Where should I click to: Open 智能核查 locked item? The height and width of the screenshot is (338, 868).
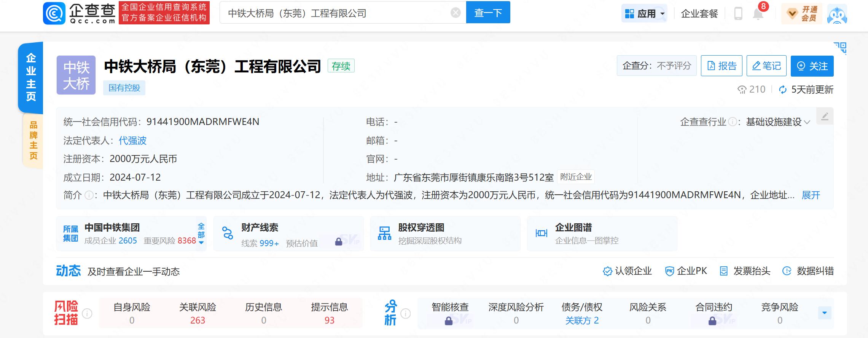pos(450,313)
